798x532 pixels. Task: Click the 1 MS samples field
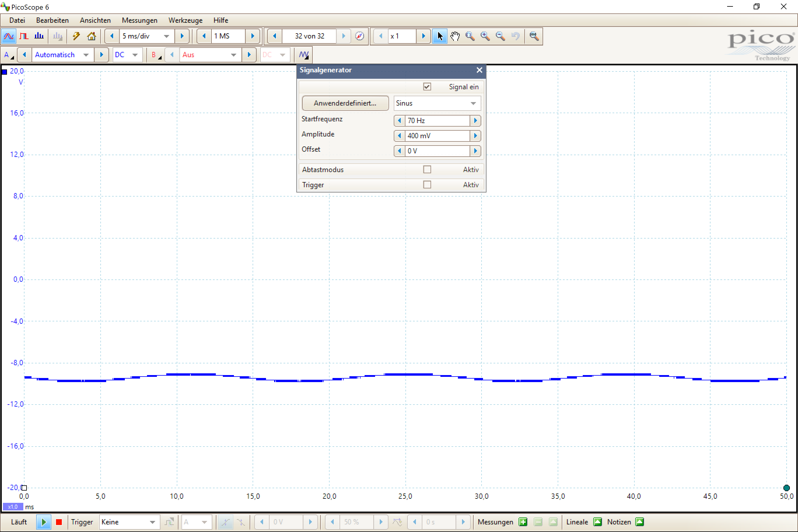[228, 36]
